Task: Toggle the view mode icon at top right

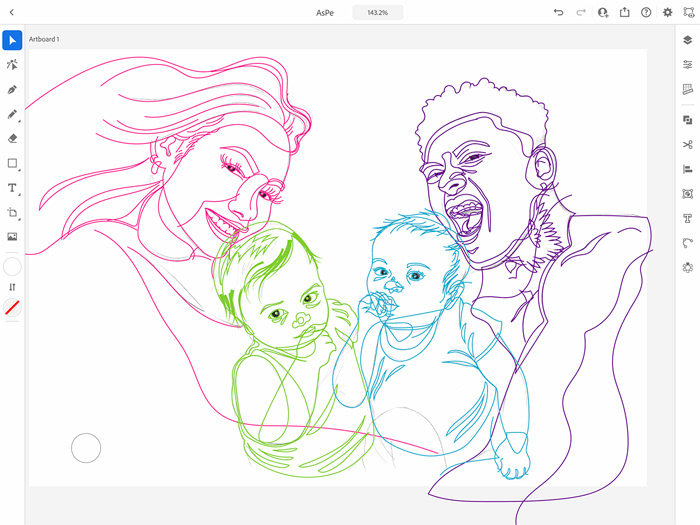Action: pyautogui.click(x=689, y=12)
